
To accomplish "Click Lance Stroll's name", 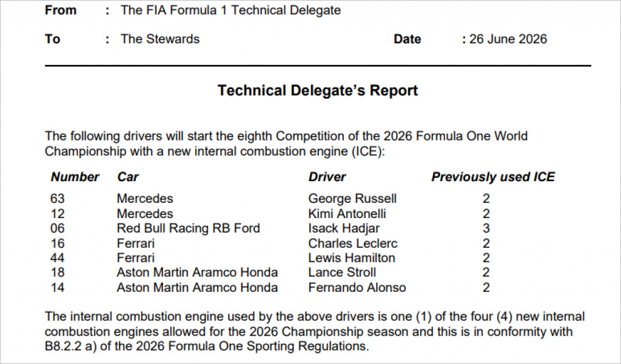I will click(x=342, y=273).
